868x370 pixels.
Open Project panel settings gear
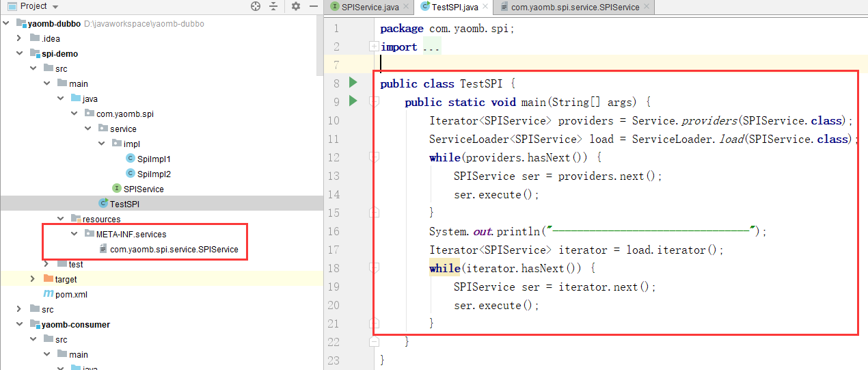pyautogui.click(x=296, y=6)
